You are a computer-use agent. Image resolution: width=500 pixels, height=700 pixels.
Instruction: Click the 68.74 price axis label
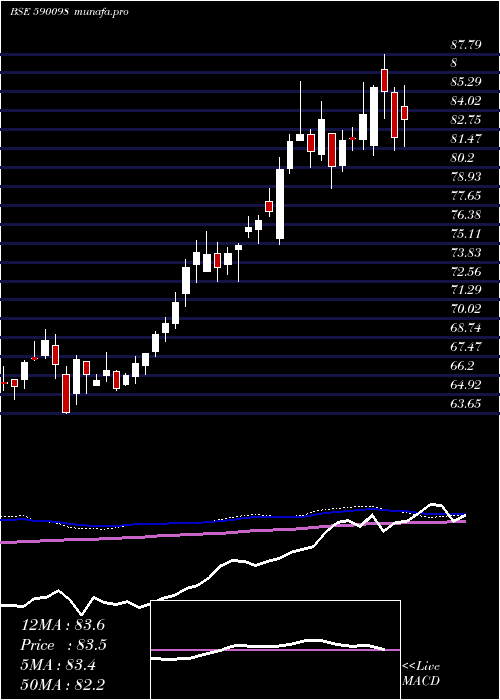point(467,328)
